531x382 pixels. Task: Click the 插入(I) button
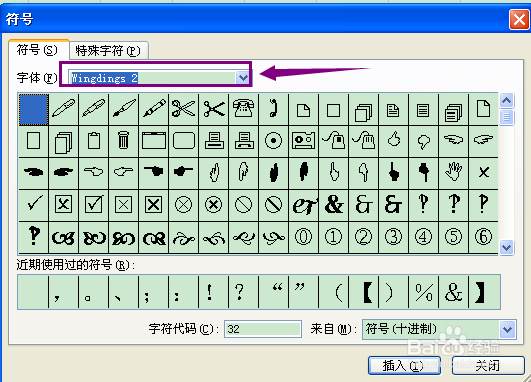(x=404, y=365)
